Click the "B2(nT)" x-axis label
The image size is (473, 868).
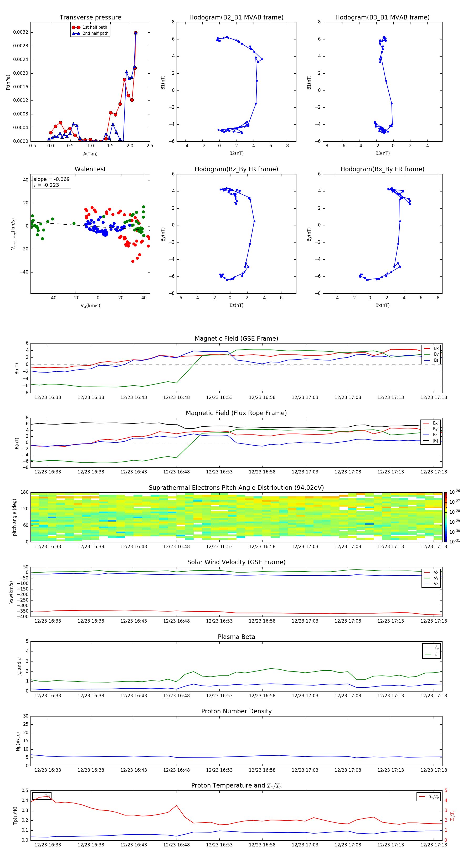pos(236,153)
